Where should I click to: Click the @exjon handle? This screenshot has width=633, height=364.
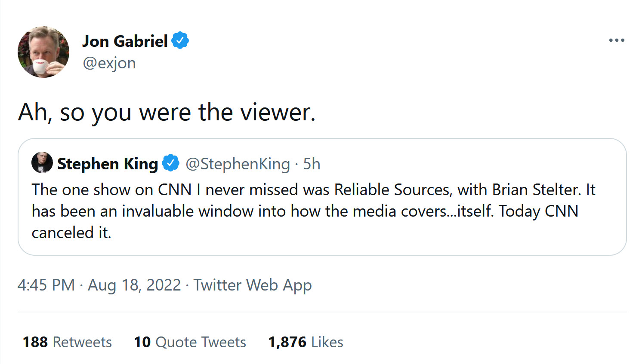click(109, 63)
